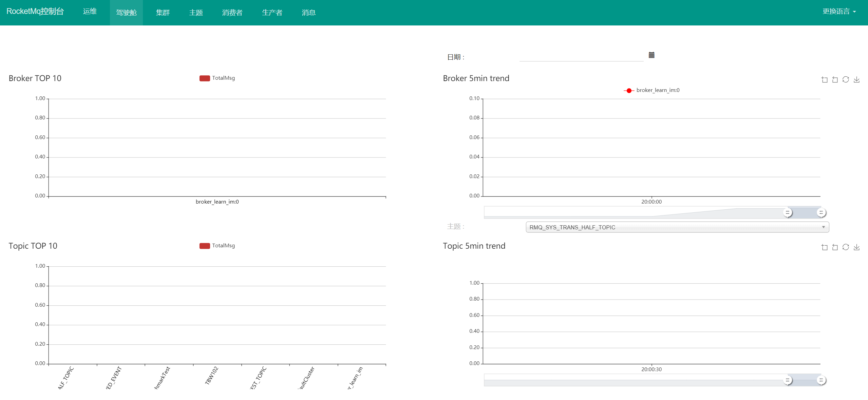Click restore icon on Broker 5min trend chart
The height and width of the screenshot is (400, 868).
pos(846,80)
